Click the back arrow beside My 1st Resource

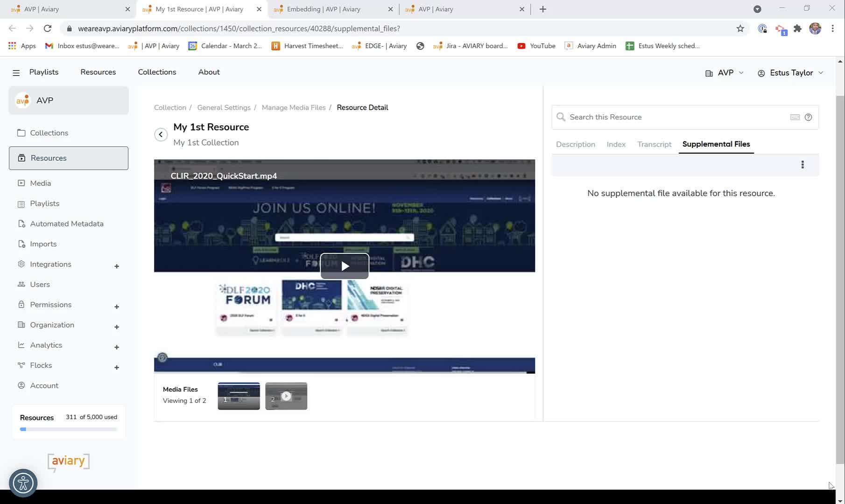click(x=161, y=134)
